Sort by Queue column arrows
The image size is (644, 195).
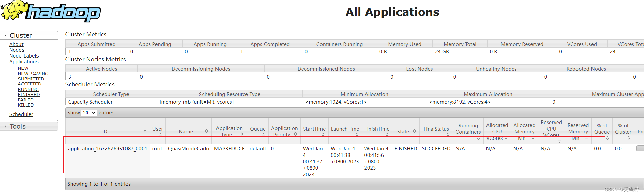(263, 135)
